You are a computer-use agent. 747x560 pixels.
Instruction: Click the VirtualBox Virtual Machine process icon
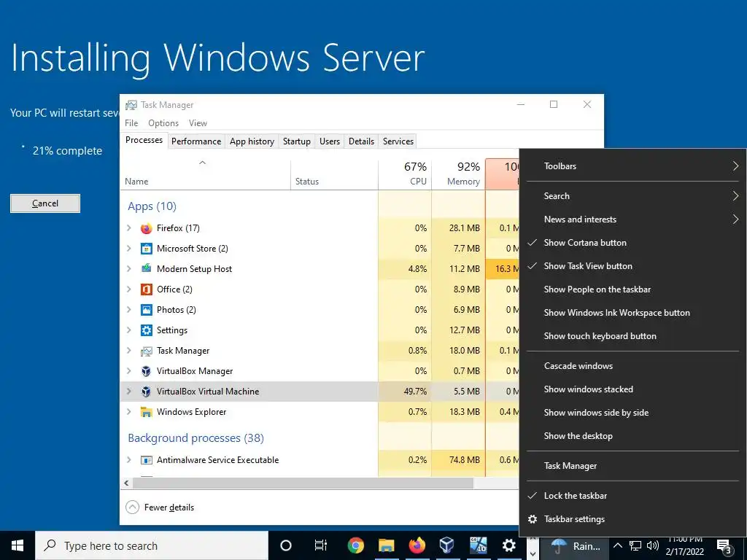[146, 392]
